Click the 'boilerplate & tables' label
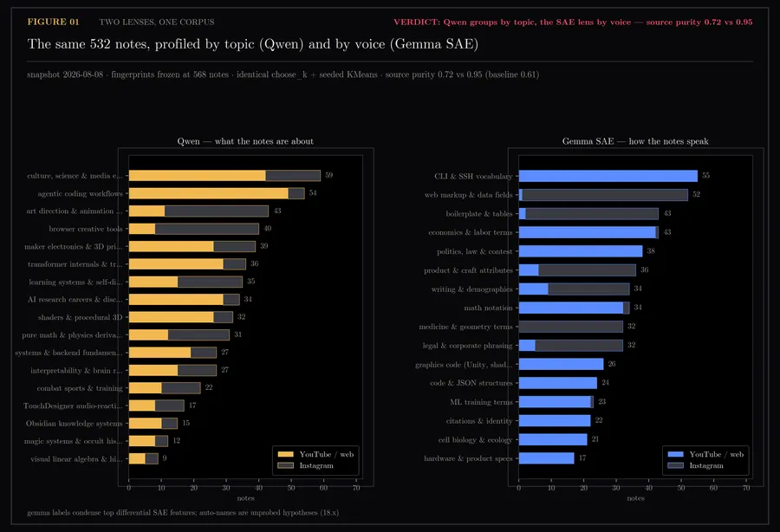The width and height of the screenshot is (780, 532). [479, 214]
